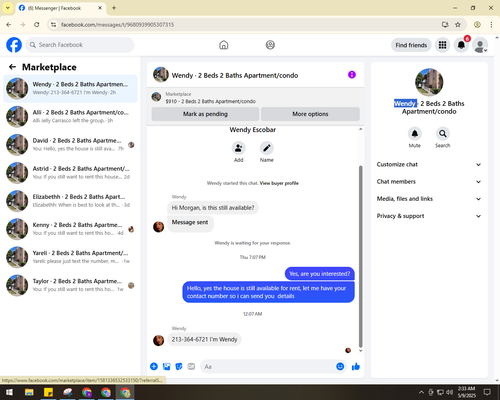The width and height of the screenshot is (500, 400).
Task: Click the Mute bell icon in the details panel
Action: [x=415, y=134]
